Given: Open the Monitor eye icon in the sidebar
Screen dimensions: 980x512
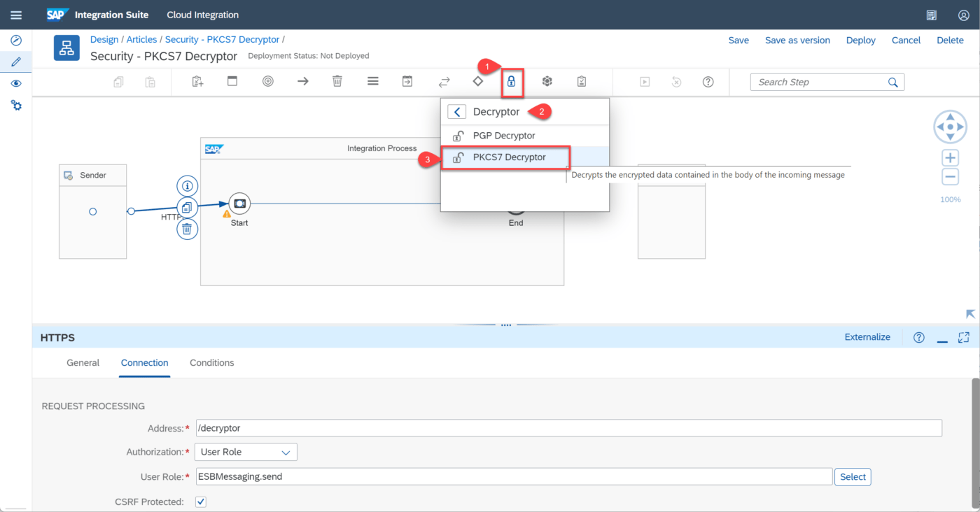Looking at the screenshot, I should 16,83.
